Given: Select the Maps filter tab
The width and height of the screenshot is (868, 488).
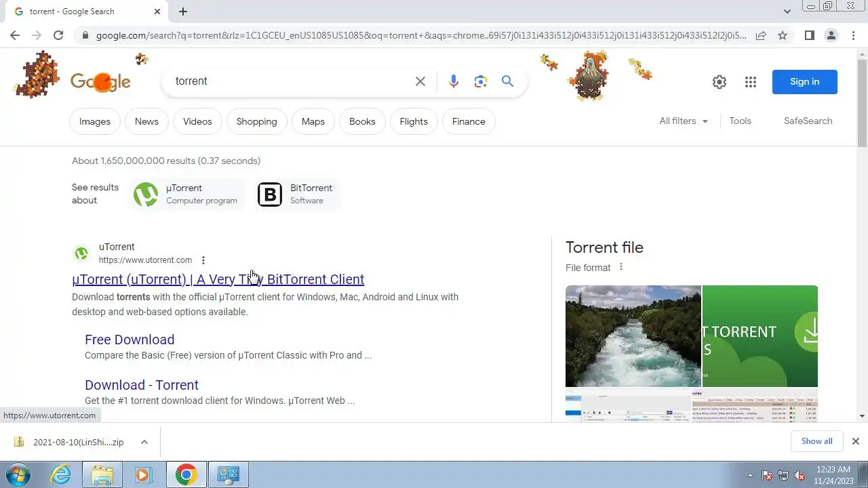Looking at the screenshot, I should pyautogui.click(x=313, y=122).
